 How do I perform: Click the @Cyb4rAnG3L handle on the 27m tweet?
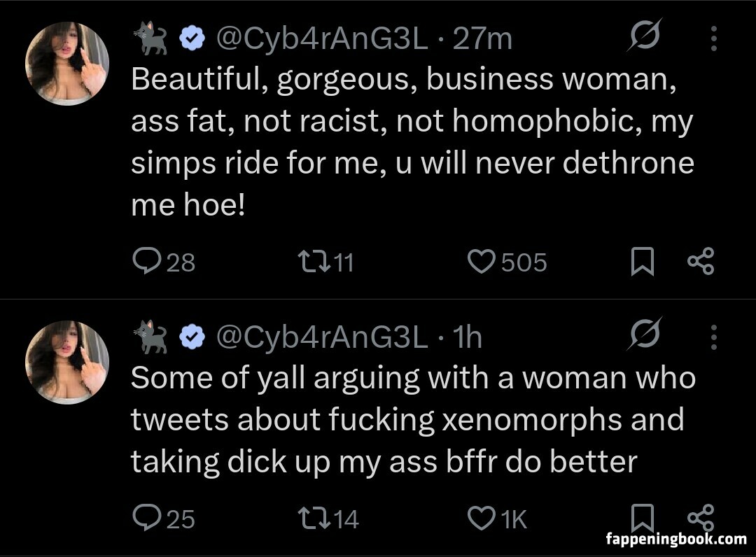321,38
